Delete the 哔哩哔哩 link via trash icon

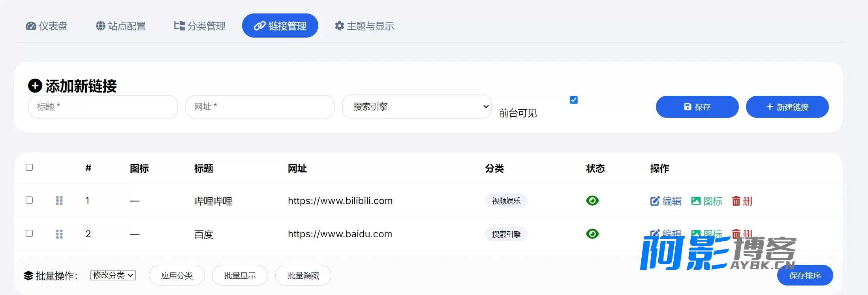coord(736,201)
